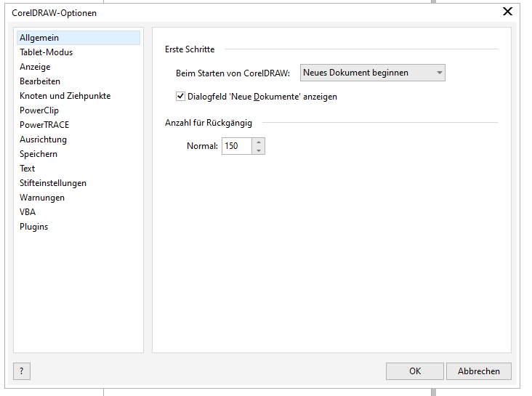Toggle 'Dialogfeld Neue Dokumente anzeigen' checkbox
The height and width of the screenshot is (396, 532).
tap(180, 97)
